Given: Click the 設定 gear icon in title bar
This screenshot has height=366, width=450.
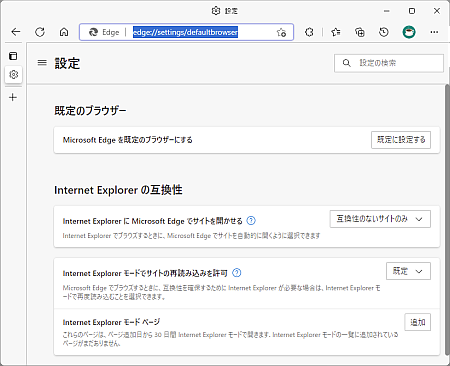Looking at the screenshot, I should click(x=216, y=11).
